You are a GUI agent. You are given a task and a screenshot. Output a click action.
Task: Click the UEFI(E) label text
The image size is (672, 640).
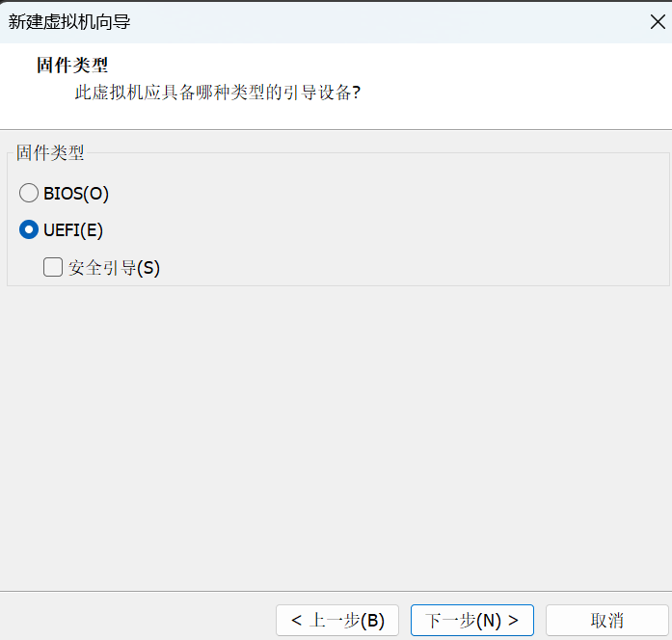tap(73, 230)
